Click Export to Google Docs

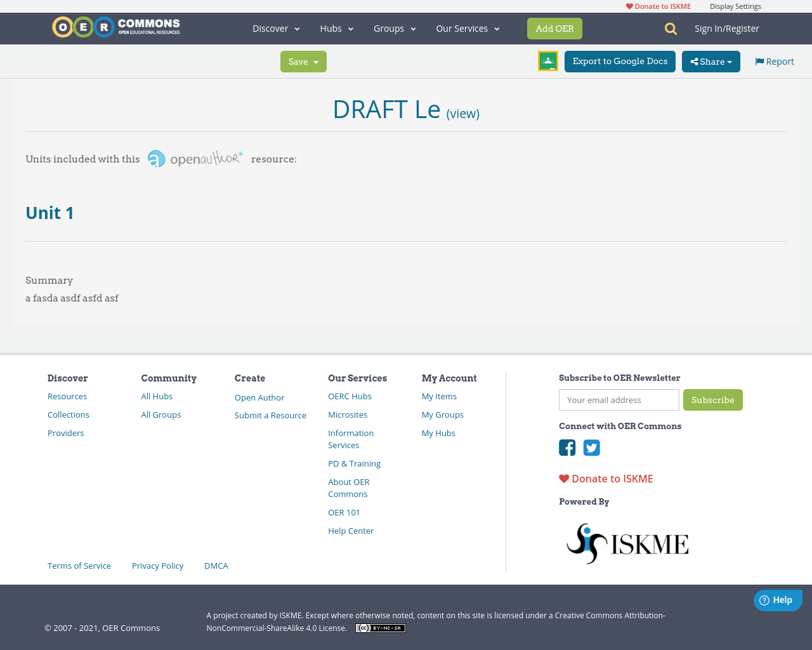[x=620, y=61]
